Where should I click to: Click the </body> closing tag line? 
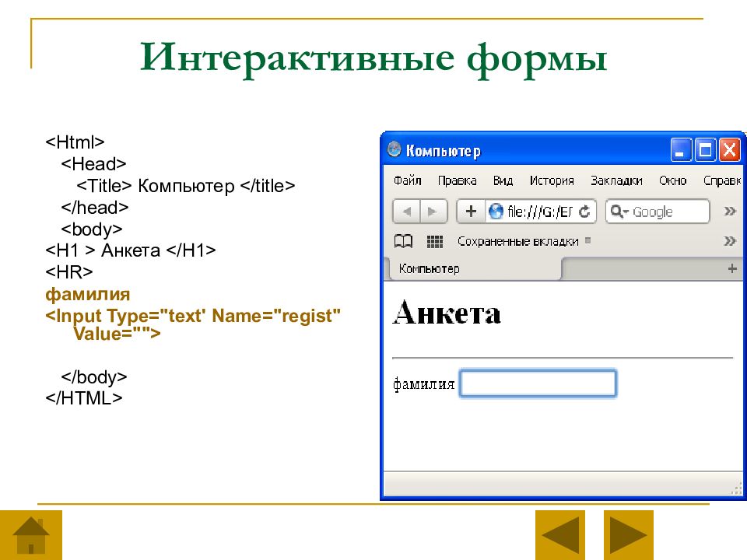[94, 376]
